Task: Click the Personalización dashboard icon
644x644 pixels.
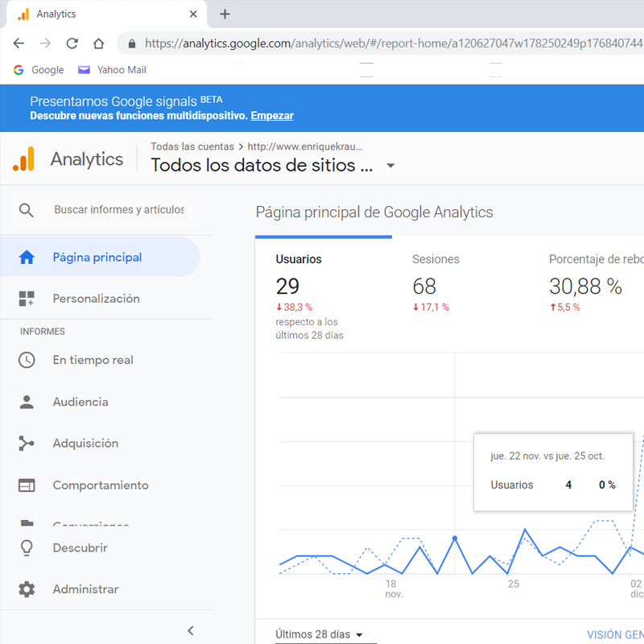Action: click(27, 299)
